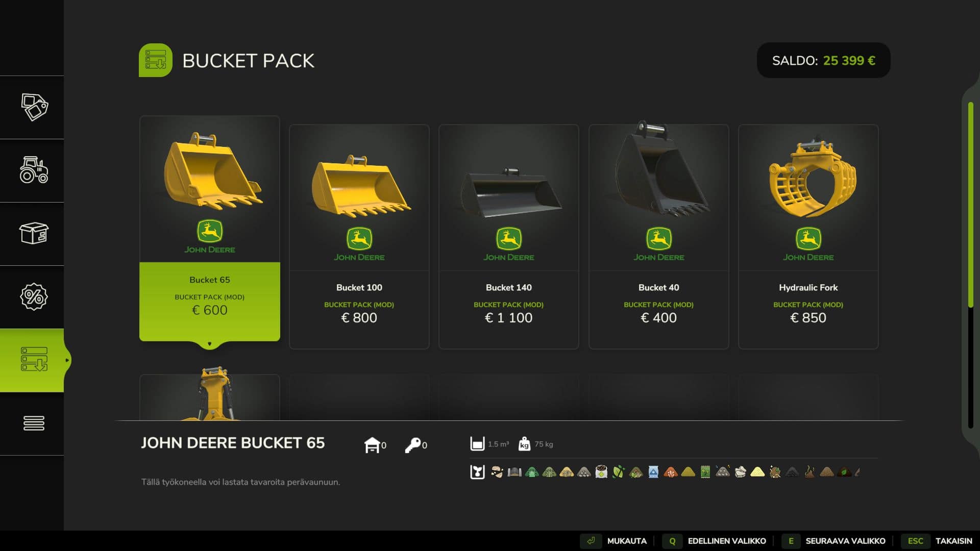Select the Bucket 40 item card
This screenshot has width=980, height=551.
click(658, 237)
